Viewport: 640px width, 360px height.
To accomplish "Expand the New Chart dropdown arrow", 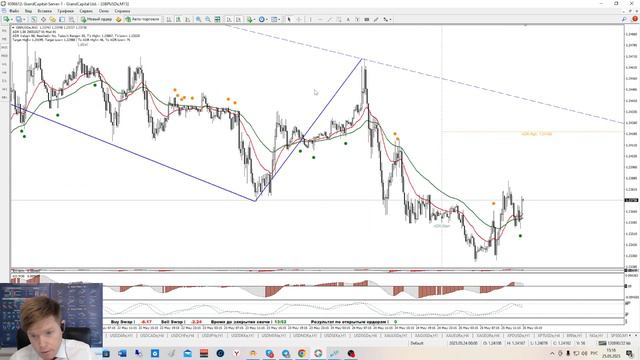I will click(x=12, y=19).
